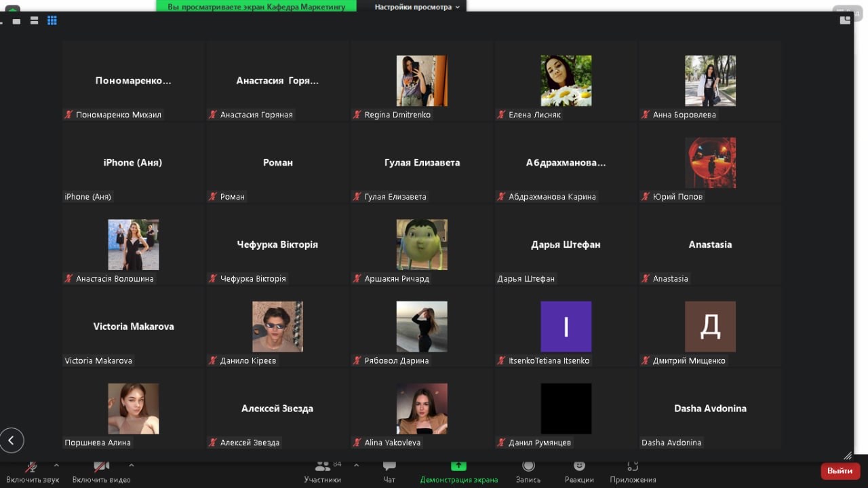
Task: Open the Приложения apps panel
Action: click(633, 472)
